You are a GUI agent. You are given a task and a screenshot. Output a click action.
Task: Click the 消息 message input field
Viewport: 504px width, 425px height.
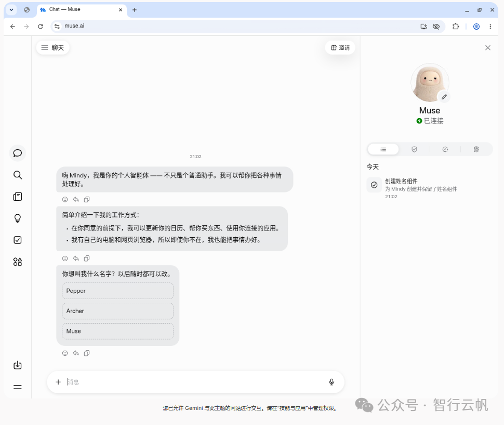[195, 382]
